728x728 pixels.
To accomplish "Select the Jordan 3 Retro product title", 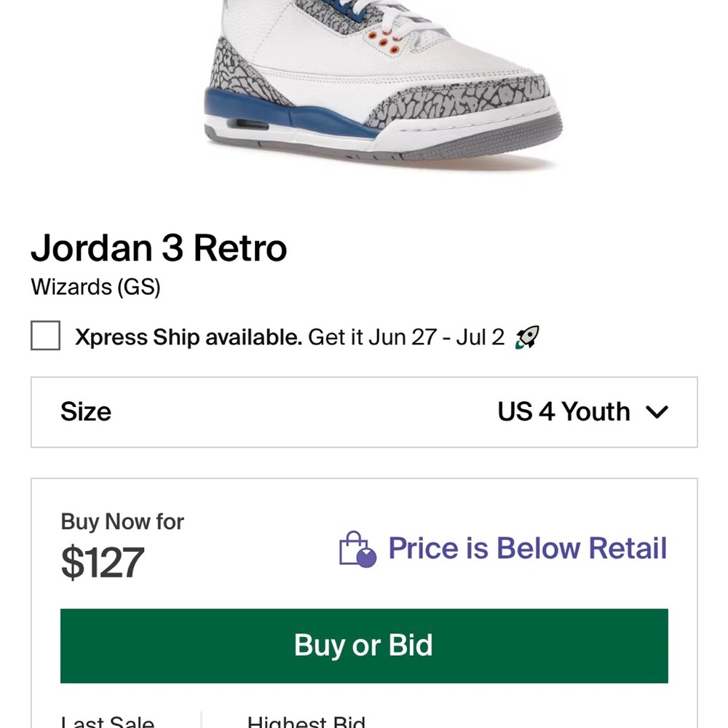I will (x=159, y=248).
